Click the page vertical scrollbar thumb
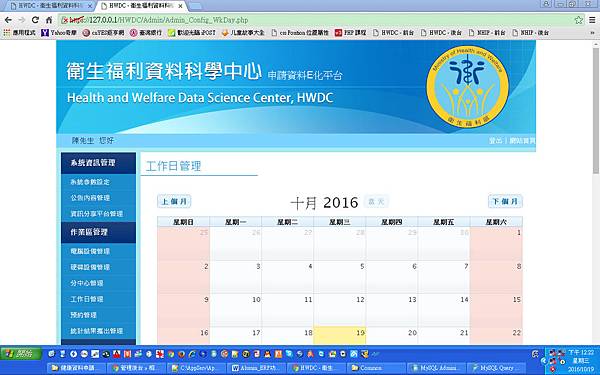The width and height of the screenshot is (600, 375). (596, 110)
